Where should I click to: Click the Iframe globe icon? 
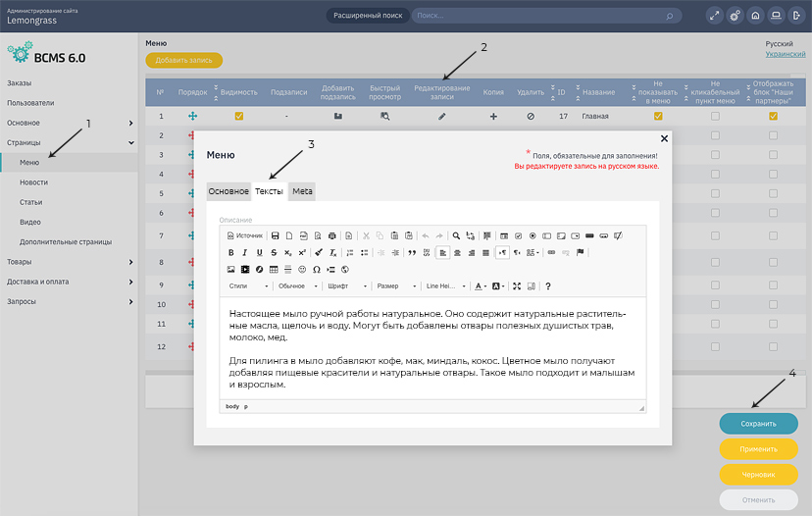coord(345,270)
